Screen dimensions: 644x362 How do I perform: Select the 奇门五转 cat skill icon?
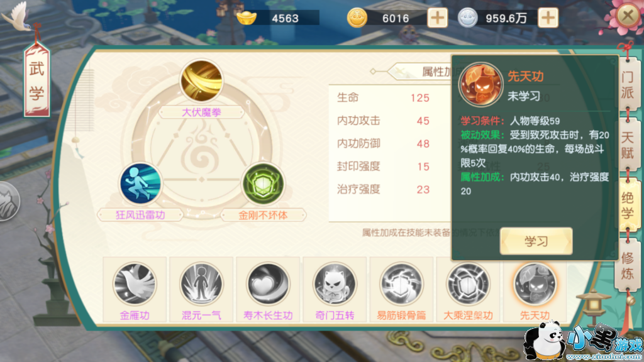coord(335,284)
